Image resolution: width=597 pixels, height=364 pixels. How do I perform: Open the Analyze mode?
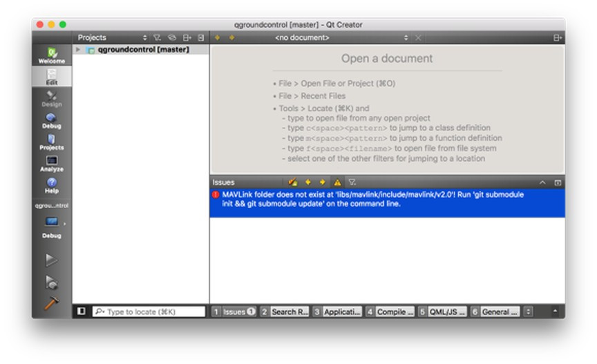[x=52, y=164]
